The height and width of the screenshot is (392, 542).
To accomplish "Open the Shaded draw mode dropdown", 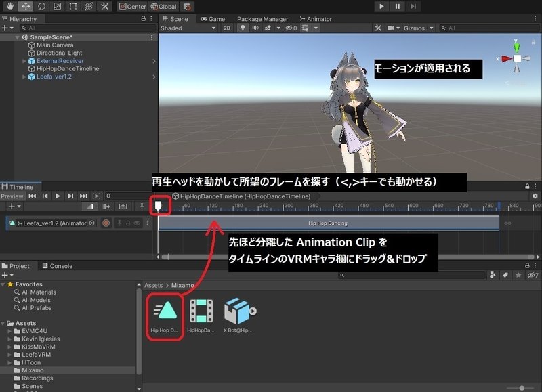I will [x=188, y=28].
